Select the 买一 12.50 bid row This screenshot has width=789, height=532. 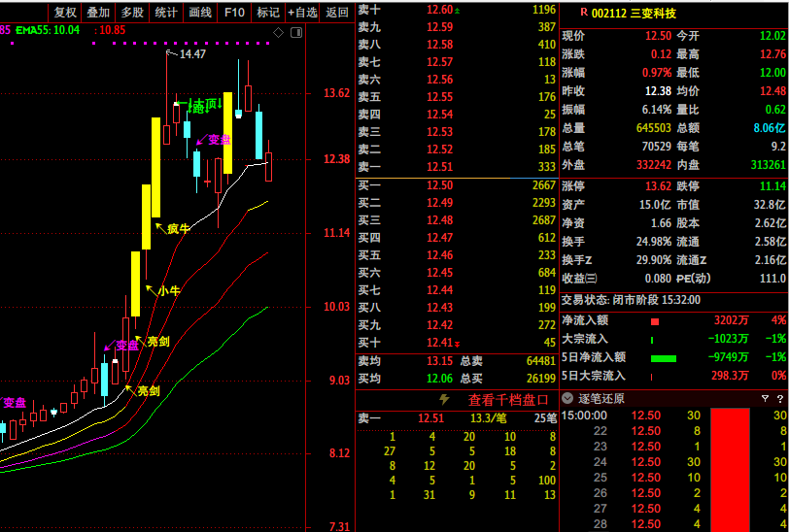[457, 185]
